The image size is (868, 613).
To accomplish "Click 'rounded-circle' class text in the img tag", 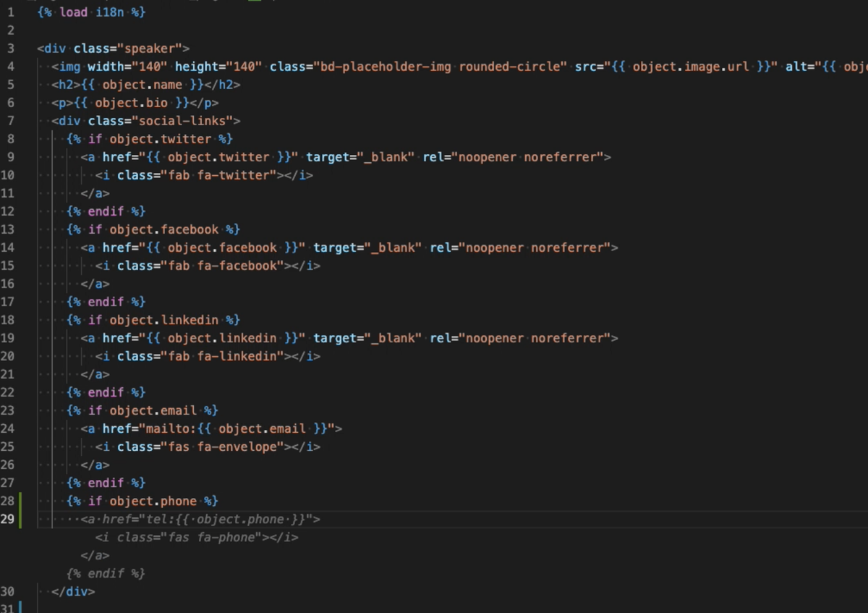I will [509, 67].
